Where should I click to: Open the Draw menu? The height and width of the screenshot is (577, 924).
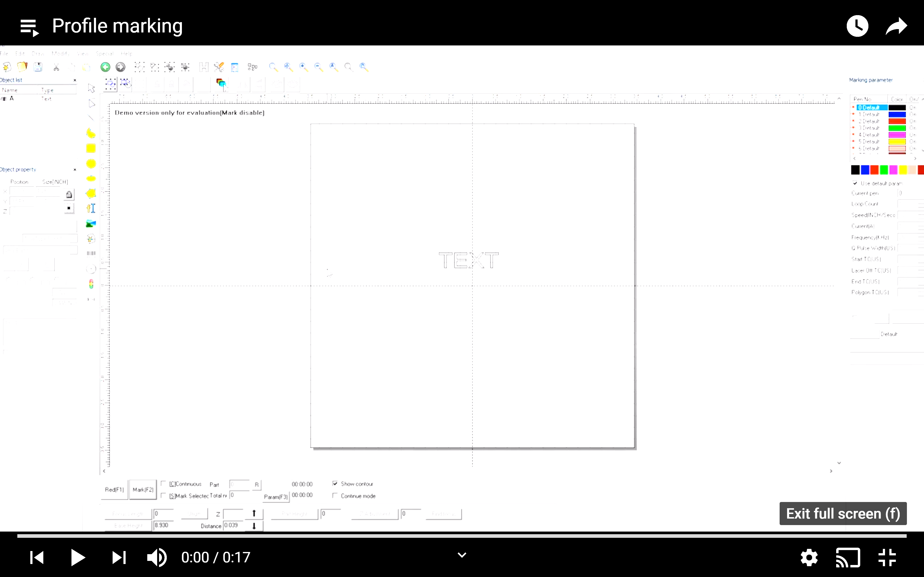(x=38, y=54)
